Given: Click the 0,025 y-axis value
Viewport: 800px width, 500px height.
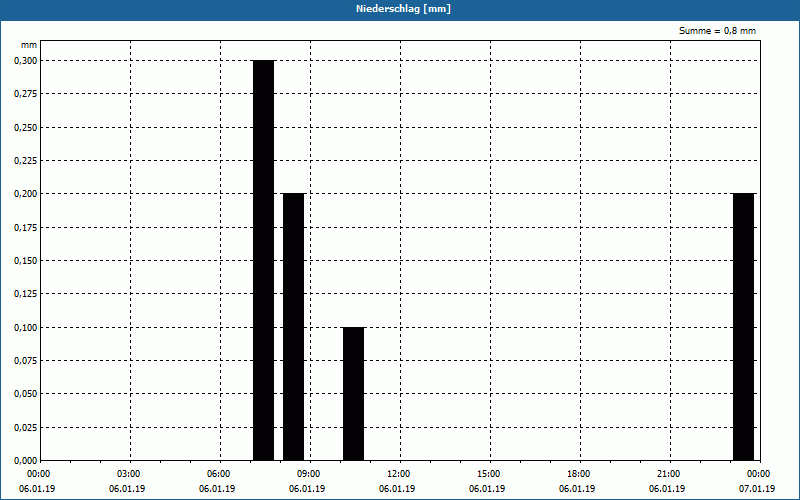Looking at the screenshot, I should click(26, 428).
